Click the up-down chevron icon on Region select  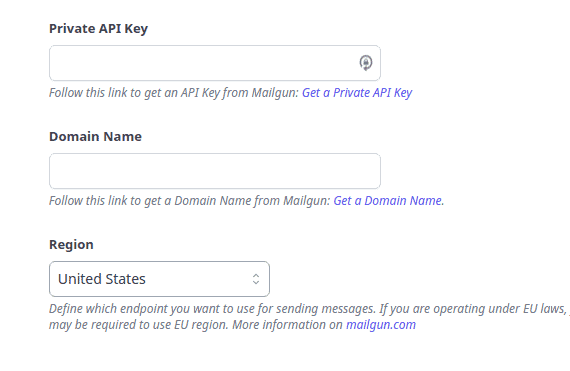click(256, 279)
